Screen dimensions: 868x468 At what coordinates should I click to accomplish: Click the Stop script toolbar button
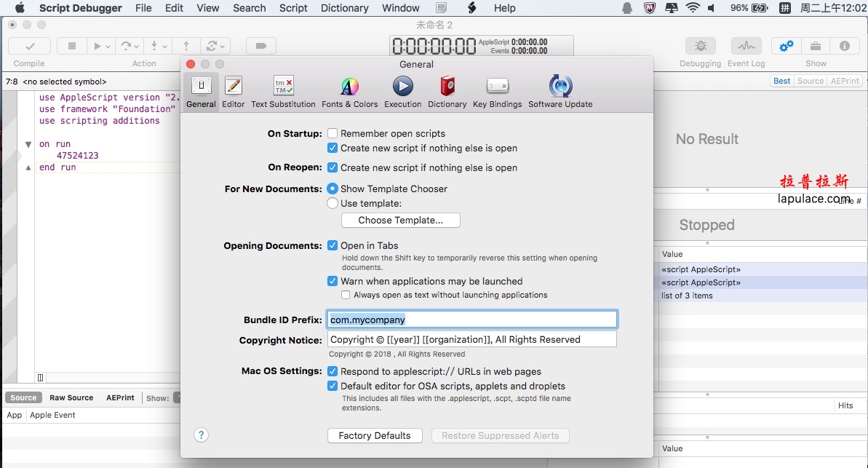pos(71,46)
